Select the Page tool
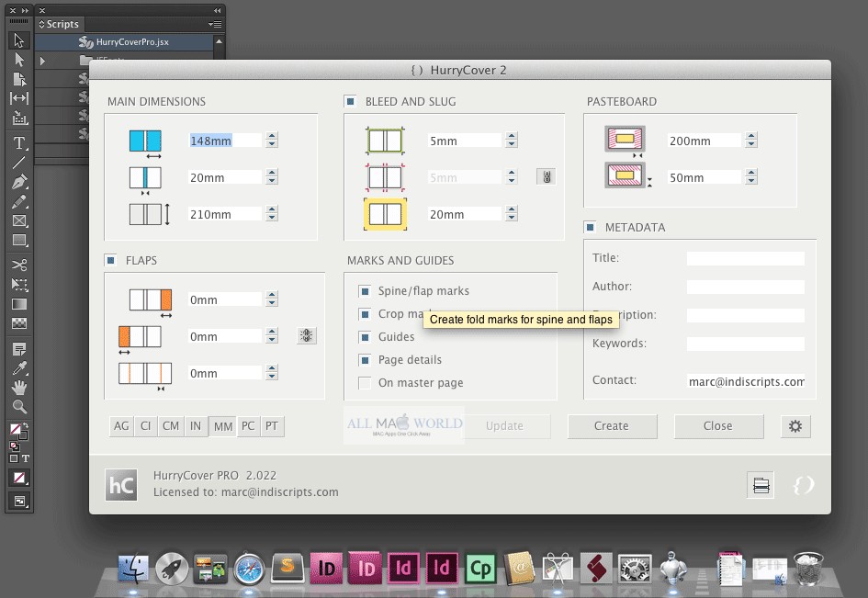Image resolution: width=868 pixels, height=598 pixels. coord(18,79)
